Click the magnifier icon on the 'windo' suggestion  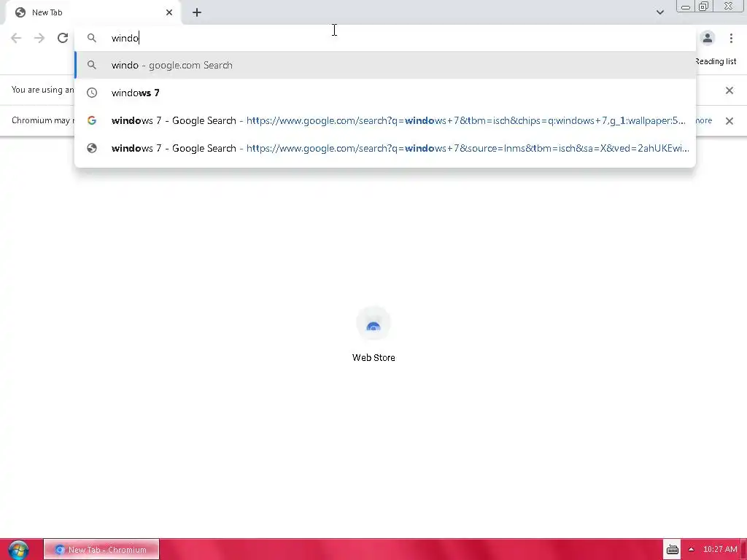[x=92, y=65]
